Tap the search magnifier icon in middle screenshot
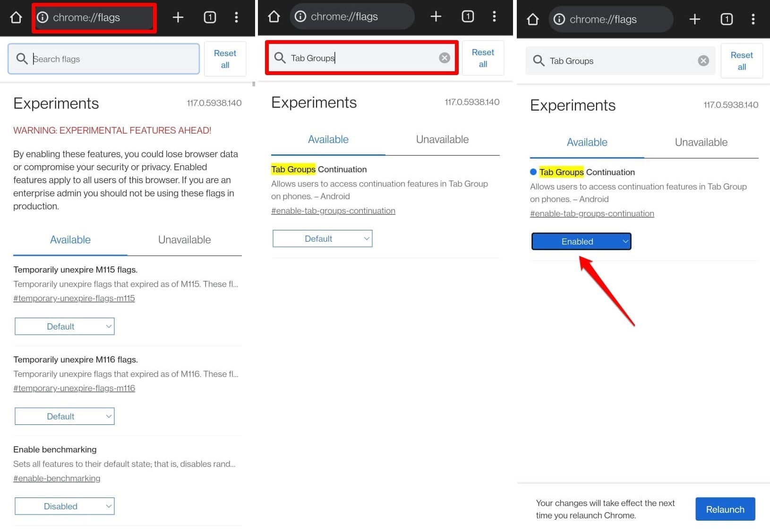This screenshot has width=770, height=532. pyautogui.click(x=280, y=58)
